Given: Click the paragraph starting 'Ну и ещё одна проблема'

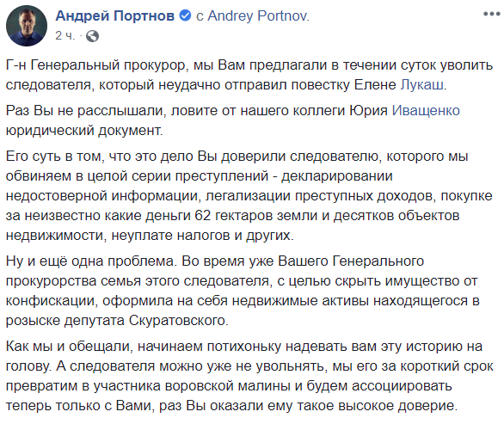Looking at the screenshot, I should [243, 291].
